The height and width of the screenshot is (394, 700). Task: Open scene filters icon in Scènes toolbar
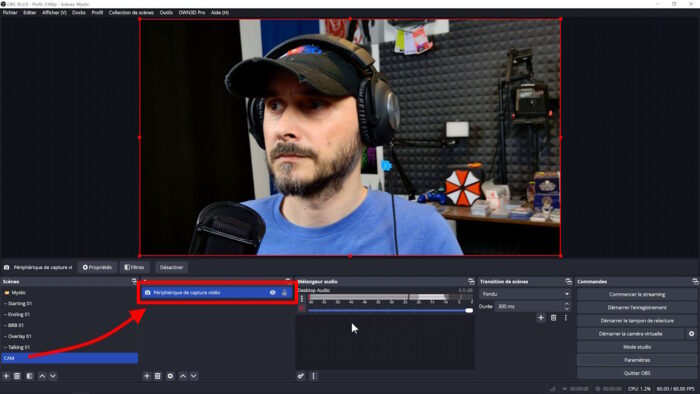[x=29, y=376]
